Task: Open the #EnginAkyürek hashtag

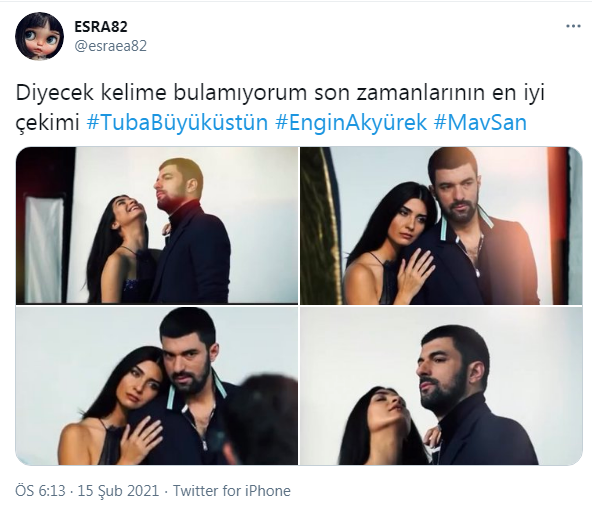Action: click(351, 122)
